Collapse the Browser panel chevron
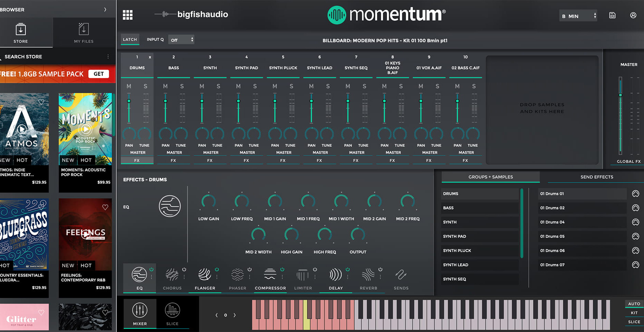This screenshot has width=644, height=332. click(x=105, y=10)
